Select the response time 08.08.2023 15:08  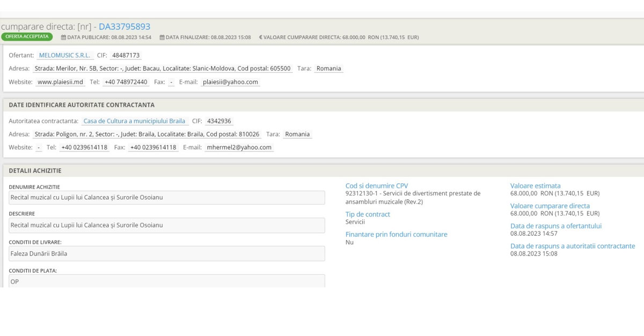(533, 253)
